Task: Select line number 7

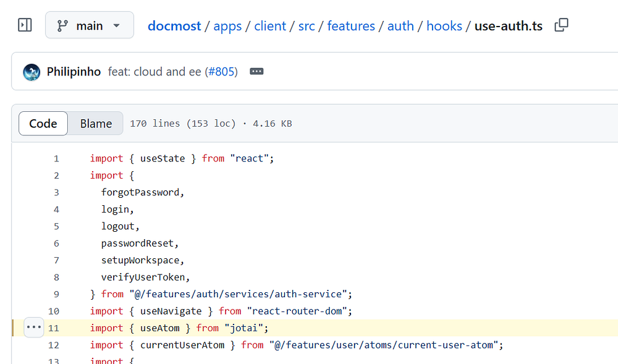Action: (x=56, y=260)
